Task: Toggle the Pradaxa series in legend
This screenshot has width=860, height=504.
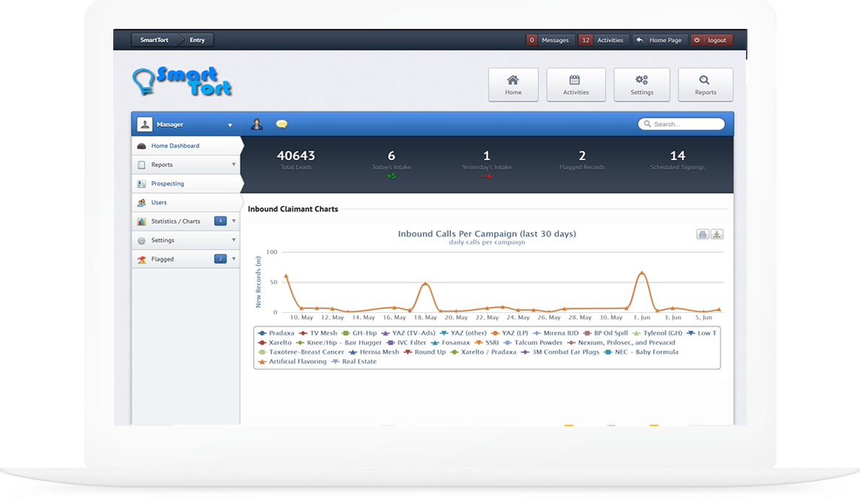Action: (276, 333)
